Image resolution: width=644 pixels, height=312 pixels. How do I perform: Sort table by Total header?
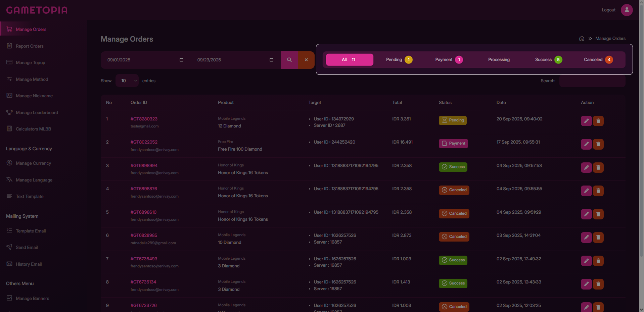[x=397, y=103]
